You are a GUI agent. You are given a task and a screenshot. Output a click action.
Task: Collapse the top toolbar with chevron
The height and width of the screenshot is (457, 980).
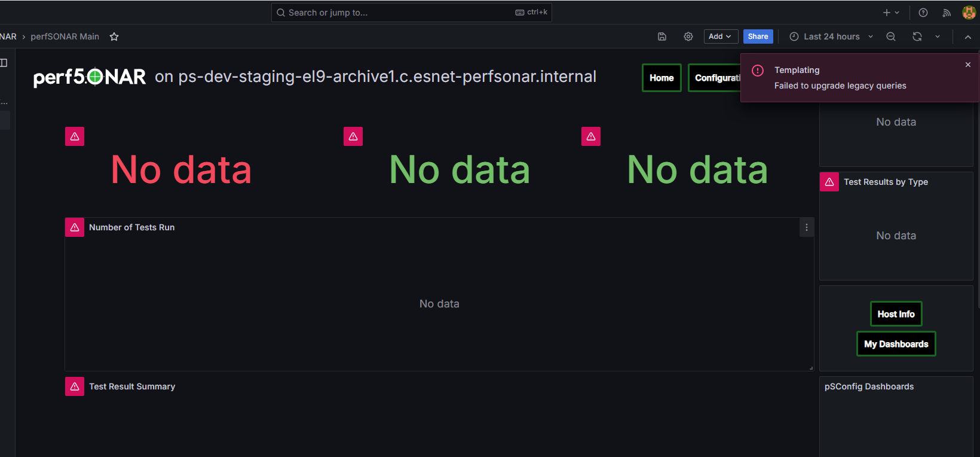coord(968,37)
